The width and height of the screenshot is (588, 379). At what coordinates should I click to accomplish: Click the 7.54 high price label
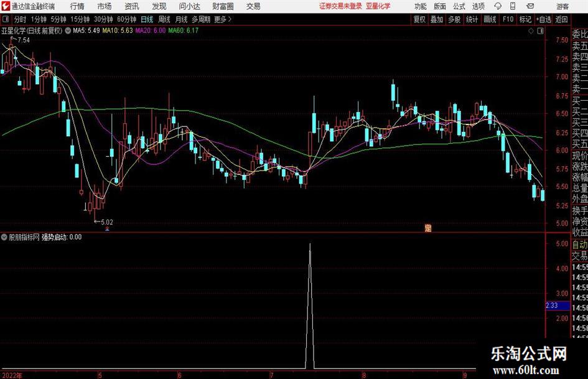click(x=23, y=40)
